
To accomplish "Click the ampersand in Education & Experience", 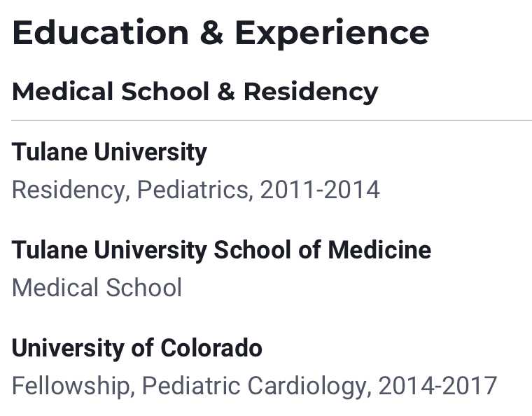I will point(211,33).
